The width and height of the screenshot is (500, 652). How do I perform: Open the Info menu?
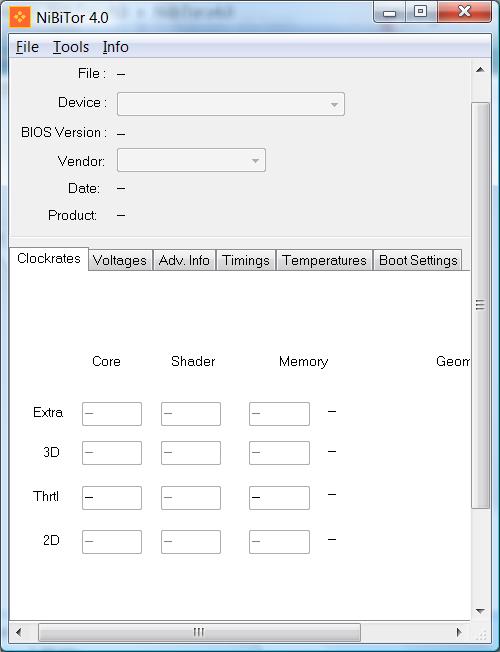[x=116, y=47]
